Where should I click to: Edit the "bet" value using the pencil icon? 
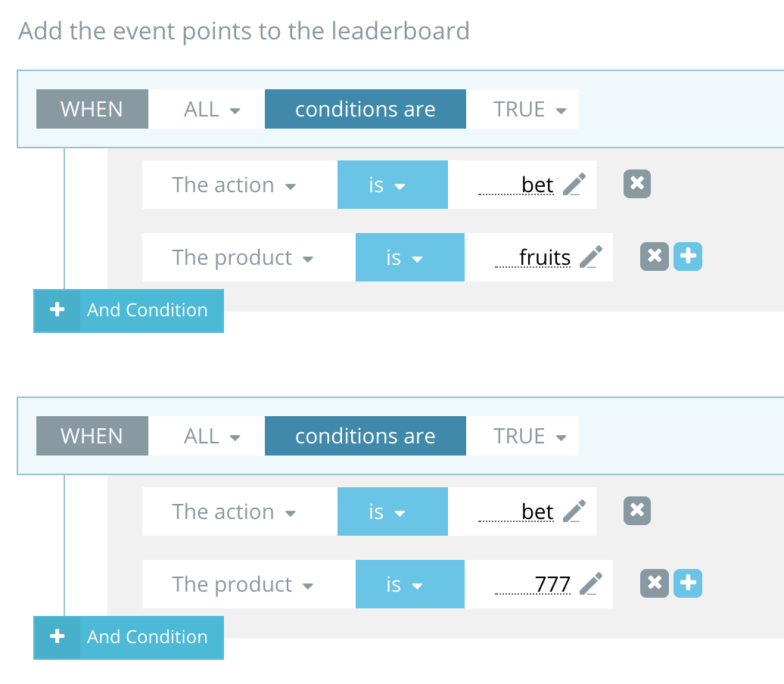(x=575, y=184)
